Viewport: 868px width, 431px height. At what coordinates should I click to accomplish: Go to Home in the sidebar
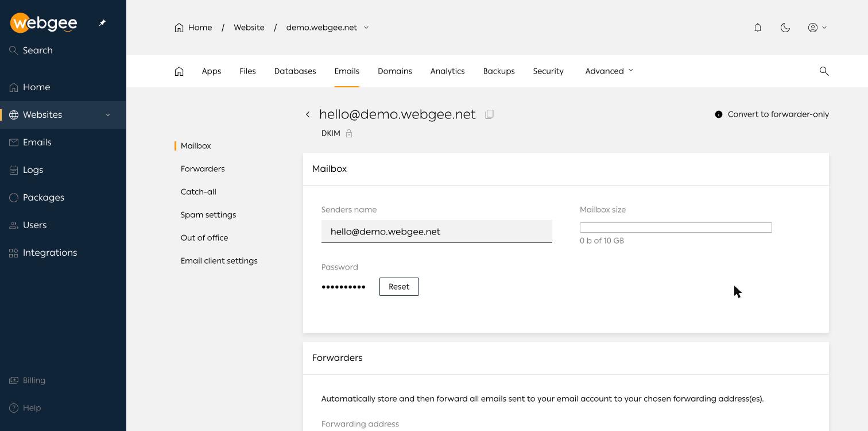click(63, 87)
